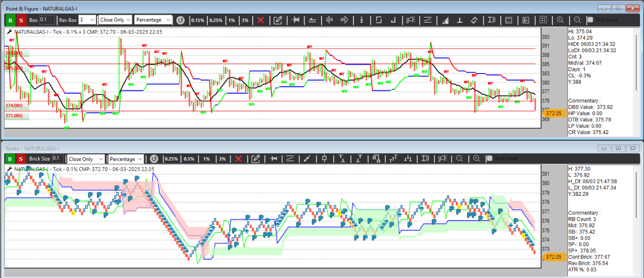Click the up-down diamond chevrons icon
Screen dimensions: 644x278
474,20
